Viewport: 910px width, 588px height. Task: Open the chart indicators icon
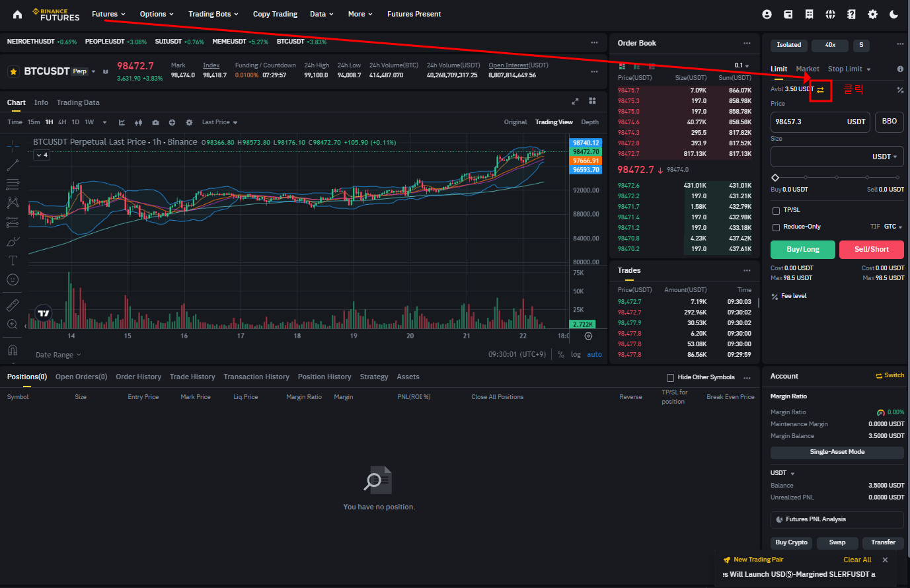click(122, 122)
